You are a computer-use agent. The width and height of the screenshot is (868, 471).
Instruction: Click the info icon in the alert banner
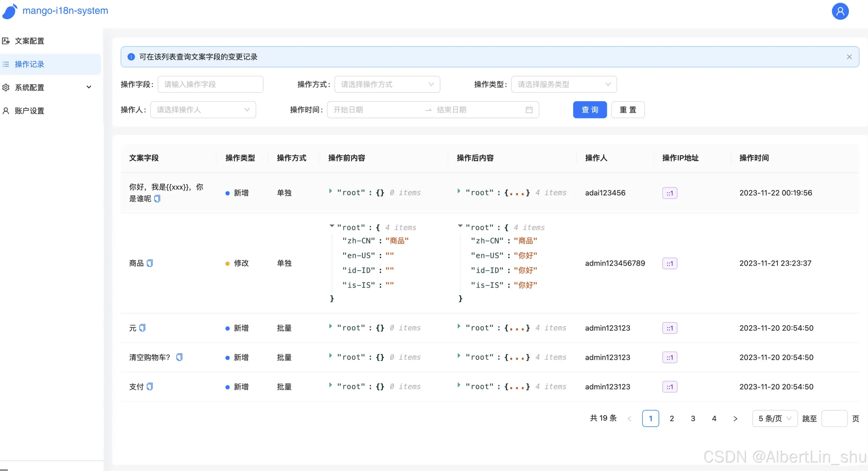[x=131, y=57]
